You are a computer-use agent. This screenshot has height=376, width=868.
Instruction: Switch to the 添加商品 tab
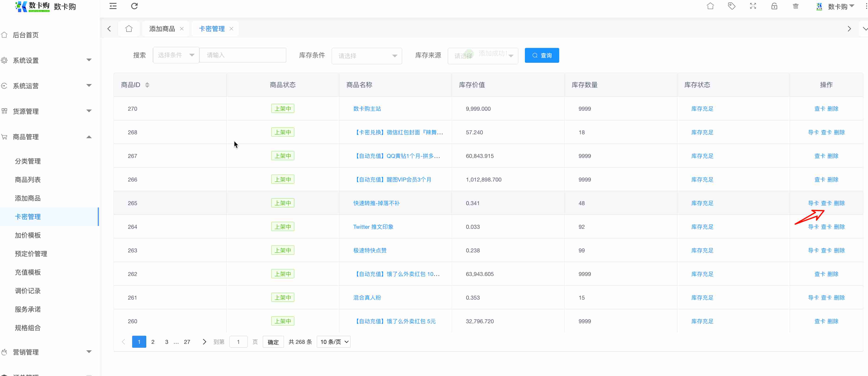click(x=162, y=29)
